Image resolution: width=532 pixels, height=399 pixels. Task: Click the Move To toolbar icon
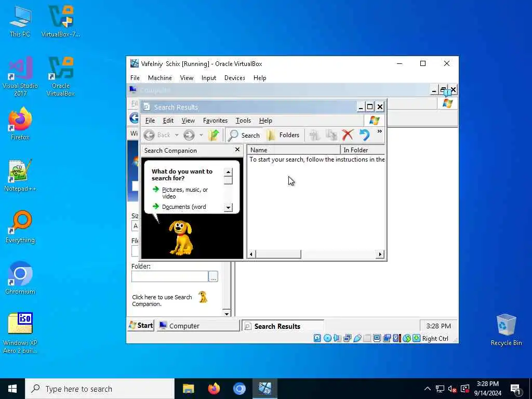pos(314,135)
